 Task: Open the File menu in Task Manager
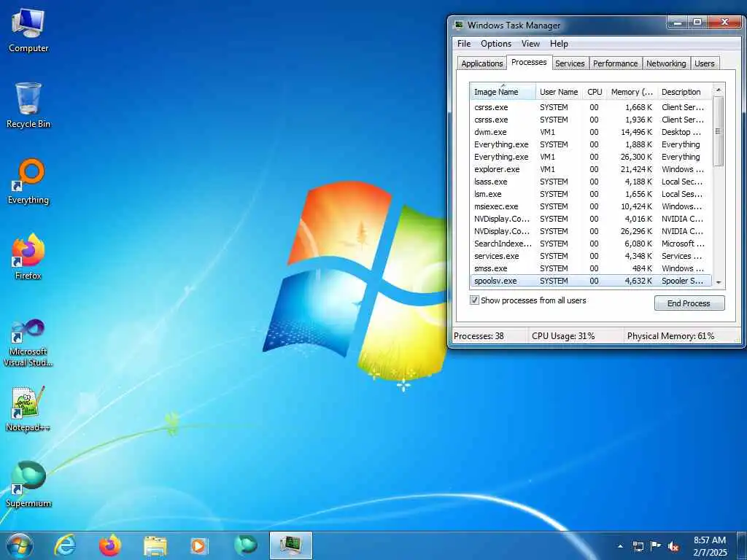click(463, 43)
